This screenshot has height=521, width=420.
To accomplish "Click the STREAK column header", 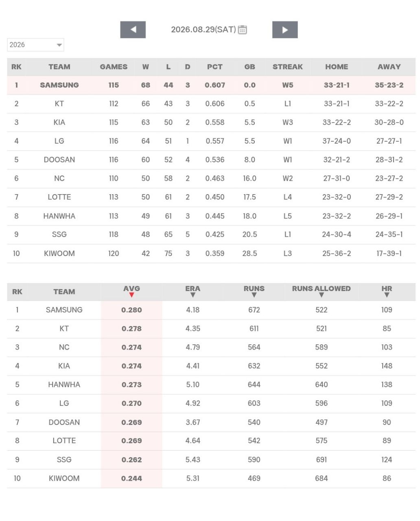I will coord(288,67).
